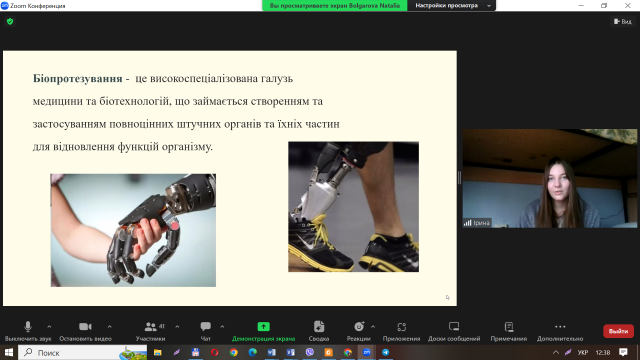
Task: Focus the Поиск taskbar search box
Action: pyautogui.click(x=83, y=352)
